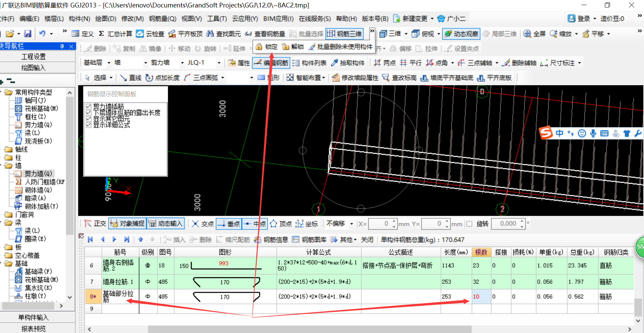The width and height of the screenshot is (644, 333).
Task: Click the 查改标高 tool
Action: pyautogui.click(x=399, y=78)
